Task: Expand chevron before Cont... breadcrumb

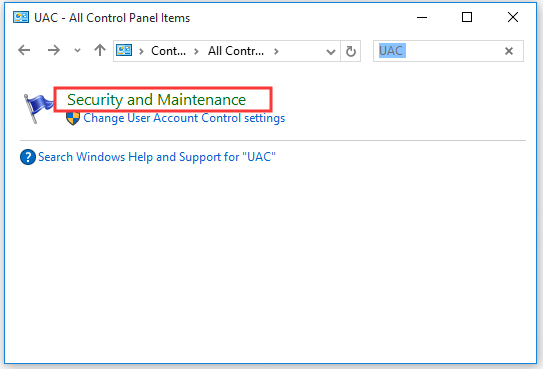Action: coord(141,52)
